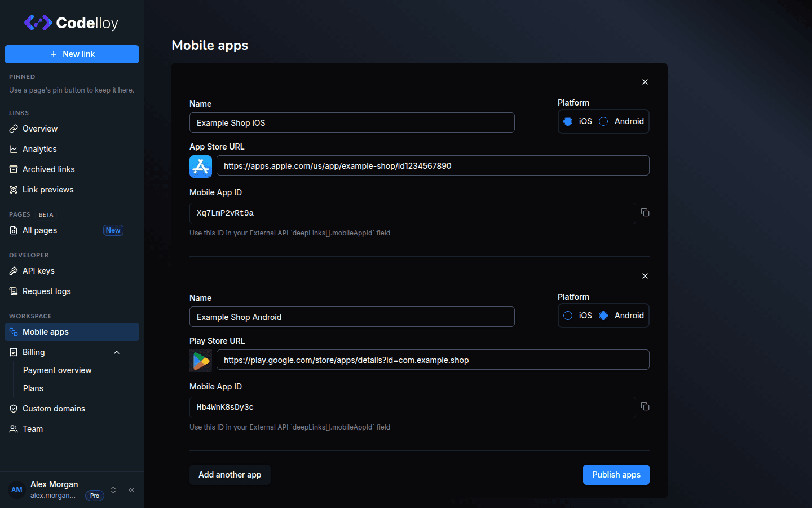Screen dimensions: 812x508
Task: Select Android platform for first app
Action: (x=603, y=121)
